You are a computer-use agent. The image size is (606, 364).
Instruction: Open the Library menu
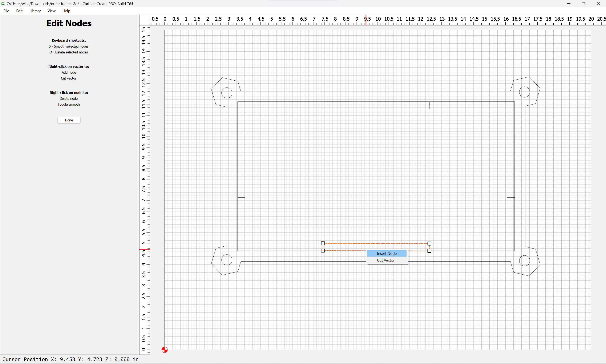tap(35, 11)
